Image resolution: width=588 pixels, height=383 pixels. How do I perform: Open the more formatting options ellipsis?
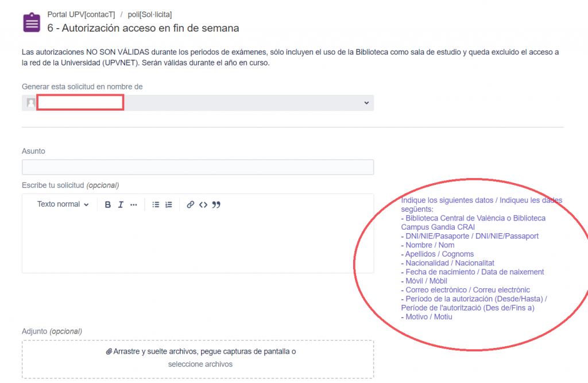pos(134,205)
